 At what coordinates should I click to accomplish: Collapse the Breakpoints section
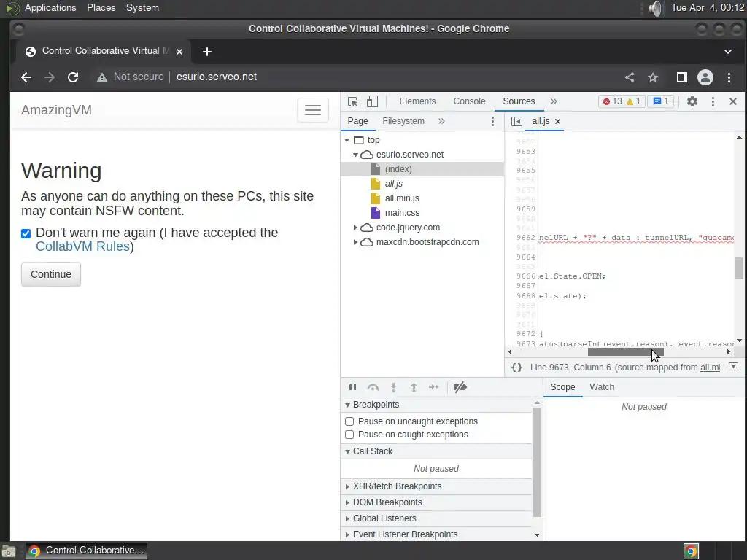pos(347,405)
